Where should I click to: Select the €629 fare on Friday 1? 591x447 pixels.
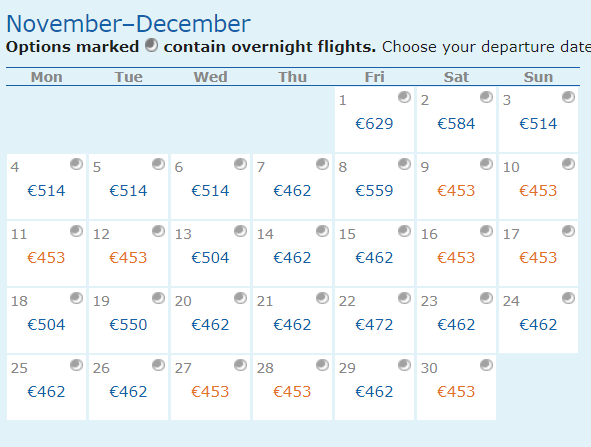click(374, 124)
